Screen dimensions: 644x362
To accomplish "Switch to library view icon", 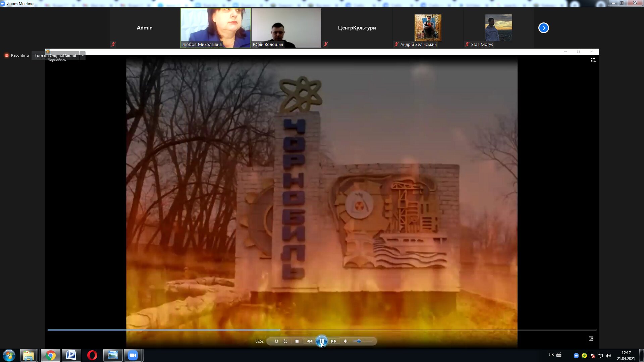I will (593, 60).
